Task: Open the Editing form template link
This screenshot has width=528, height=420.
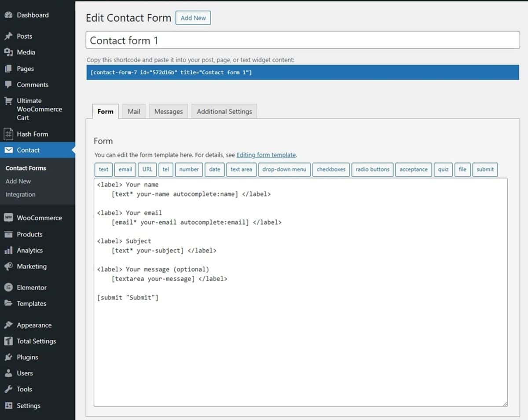Action: coord(266,155)
